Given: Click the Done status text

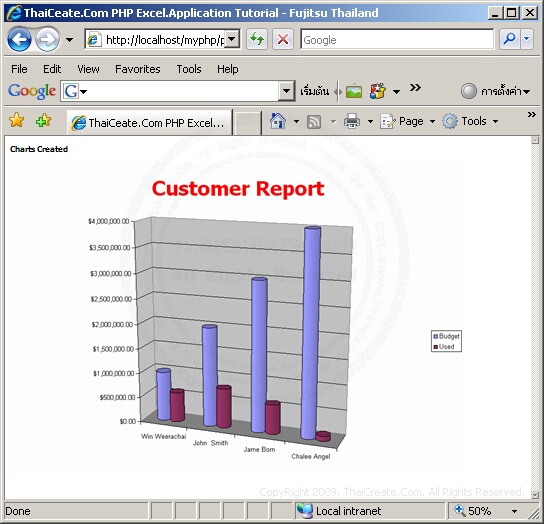Looking at the screenshot, I should tap(18, 511).
